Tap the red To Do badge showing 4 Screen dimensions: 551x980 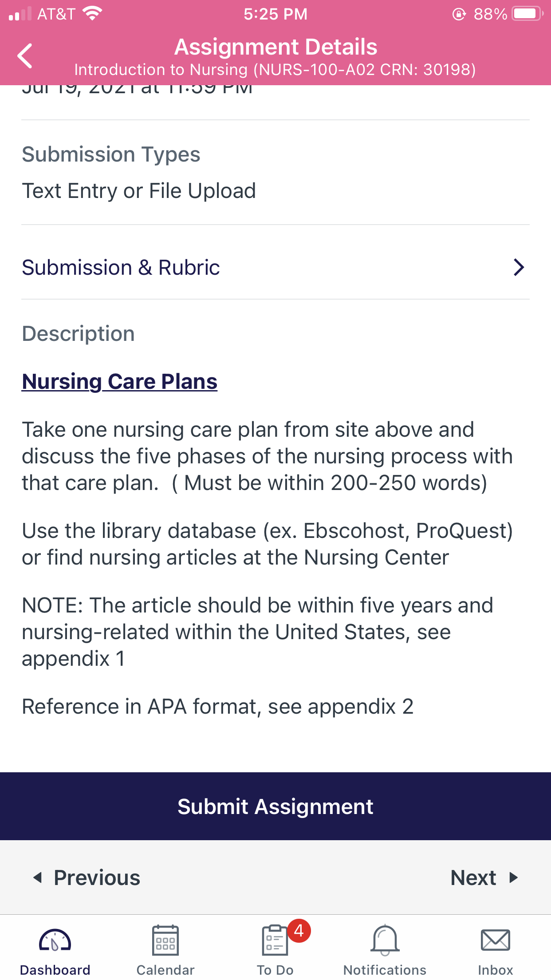(x=299, y=931)
